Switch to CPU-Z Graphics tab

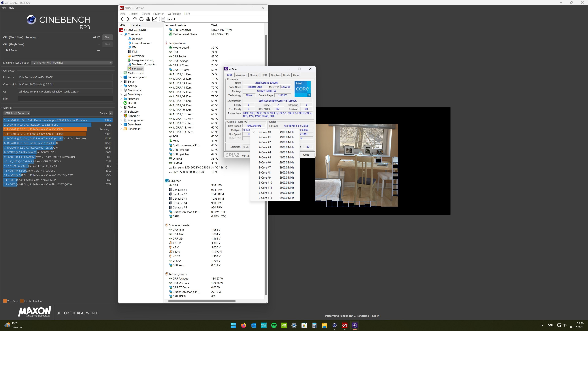tap(275, 75)
